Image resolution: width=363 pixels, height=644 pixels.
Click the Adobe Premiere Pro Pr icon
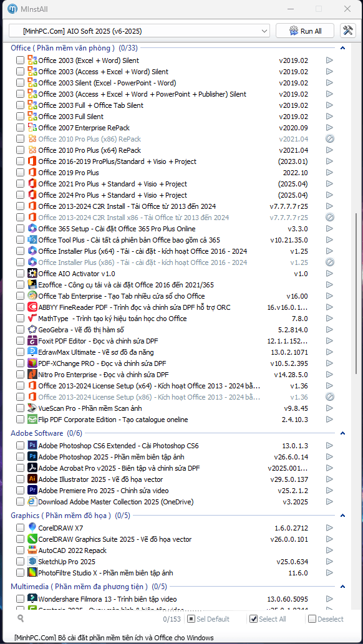click(32, 491)
